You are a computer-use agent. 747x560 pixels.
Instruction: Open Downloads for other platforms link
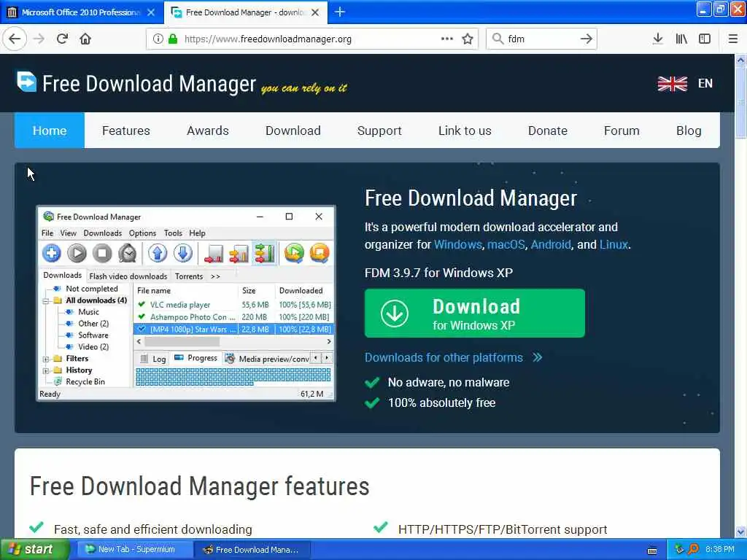click(453, 357)
